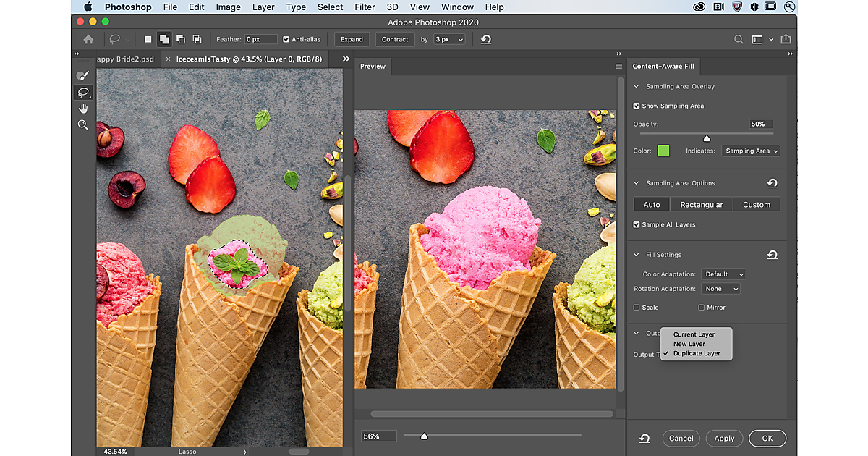Click the green overlay color swatch

pyautogui.click(x=663, y=151)
